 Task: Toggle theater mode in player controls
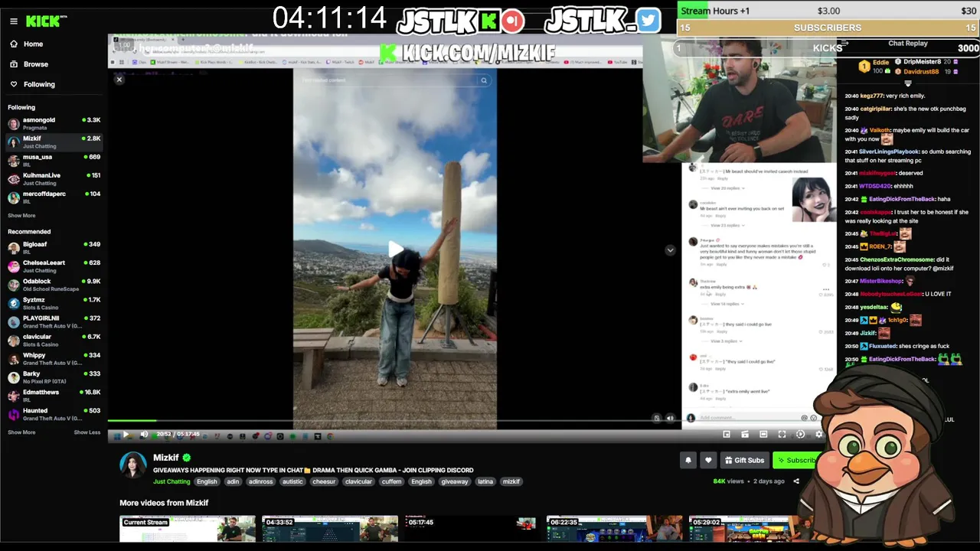[763, 434]
